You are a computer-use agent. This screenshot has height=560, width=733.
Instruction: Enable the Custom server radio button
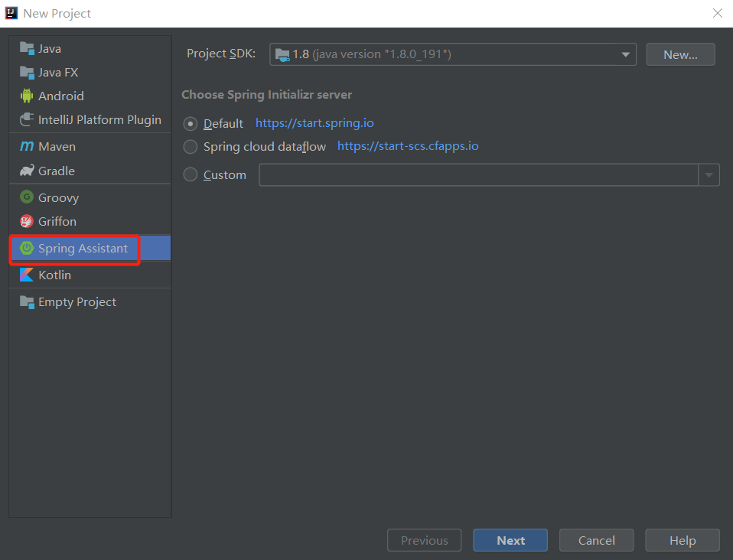point(191,174)
